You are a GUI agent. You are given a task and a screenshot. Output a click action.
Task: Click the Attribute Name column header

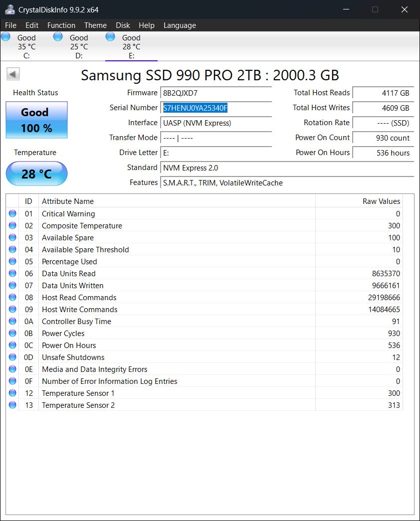point(177,201)
